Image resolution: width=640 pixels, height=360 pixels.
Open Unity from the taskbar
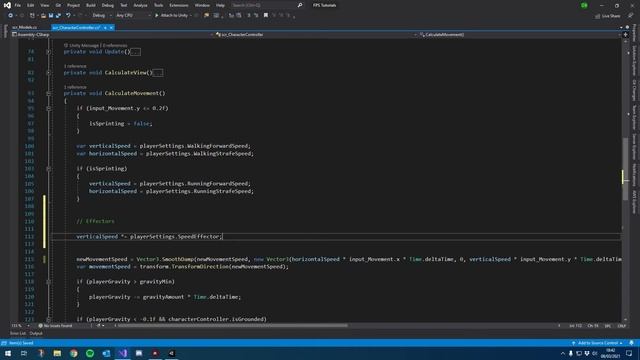[171, 353]
